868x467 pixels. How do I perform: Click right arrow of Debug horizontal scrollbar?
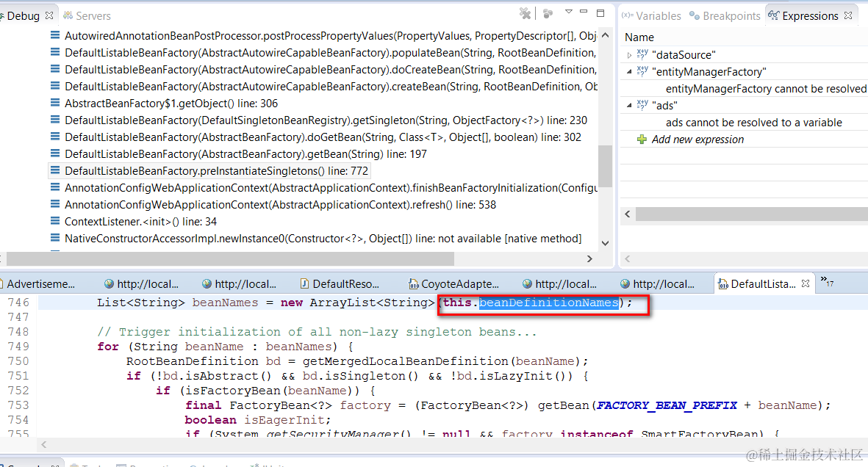click(x=589, y=258)
